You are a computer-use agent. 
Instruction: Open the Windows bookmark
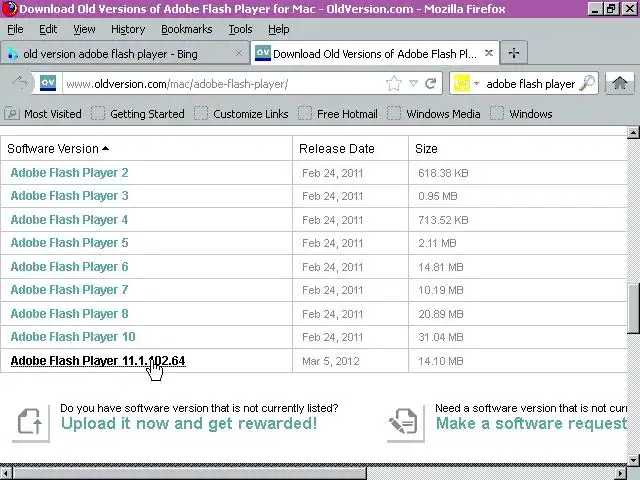[x=521, y=114]
